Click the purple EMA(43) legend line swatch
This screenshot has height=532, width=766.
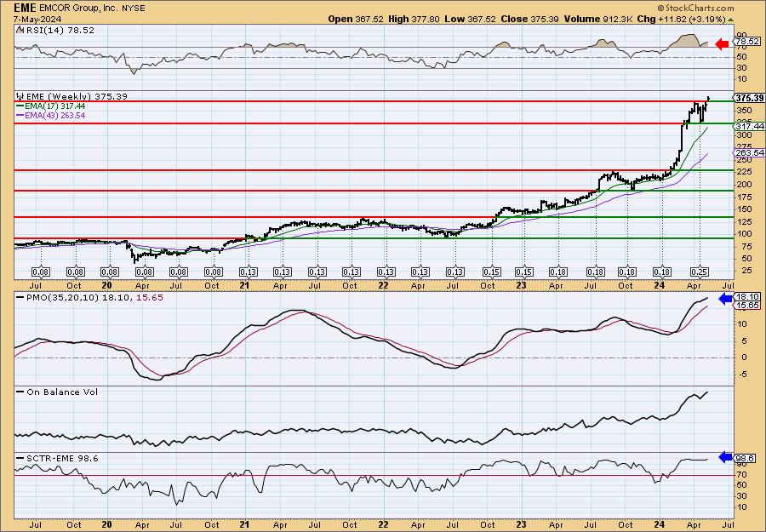[x=20, y=116]
